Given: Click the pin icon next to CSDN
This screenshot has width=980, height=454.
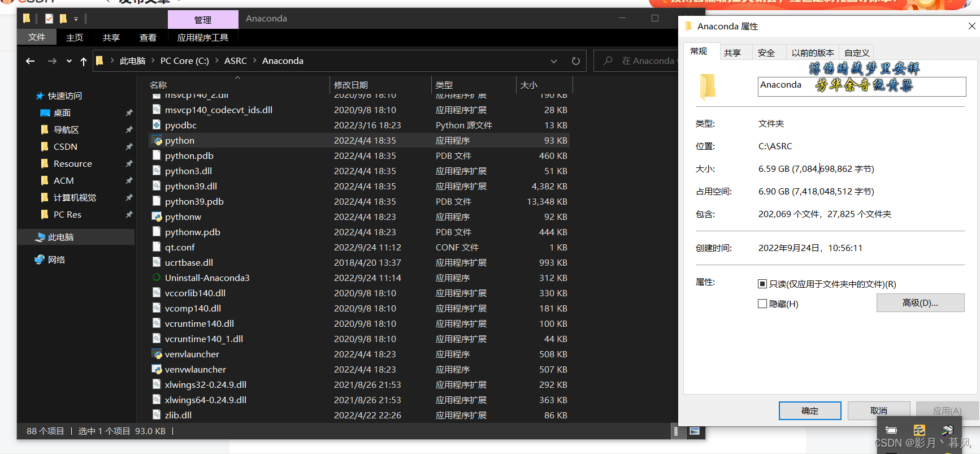Looking at the screenshot, I should click(x=129, y=146).
